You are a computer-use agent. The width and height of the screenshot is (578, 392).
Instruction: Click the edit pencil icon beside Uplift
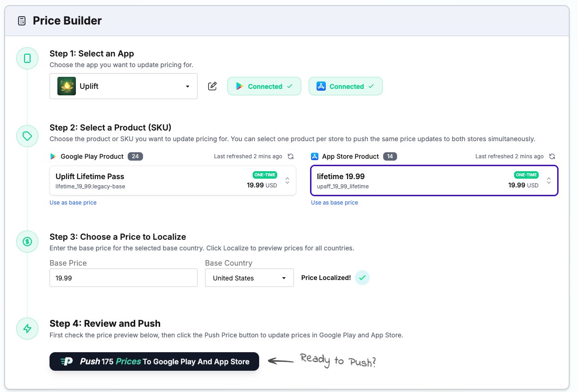click(212, 86)
